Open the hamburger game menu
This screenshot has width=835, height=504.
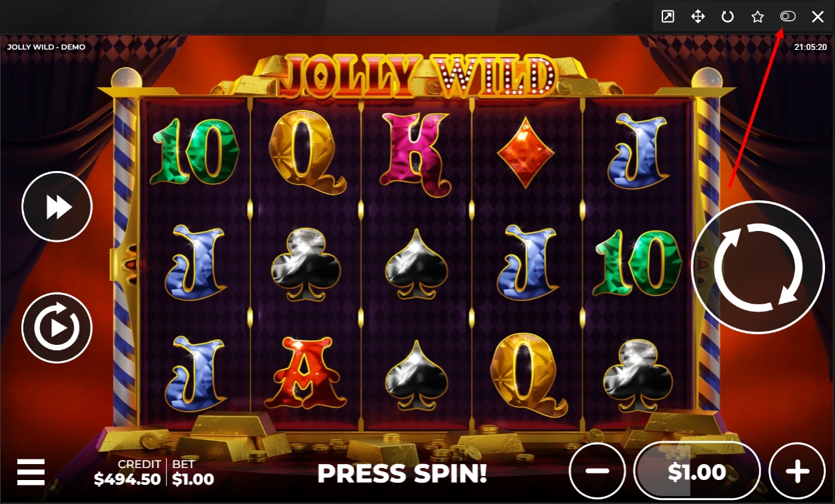(31, 472)
